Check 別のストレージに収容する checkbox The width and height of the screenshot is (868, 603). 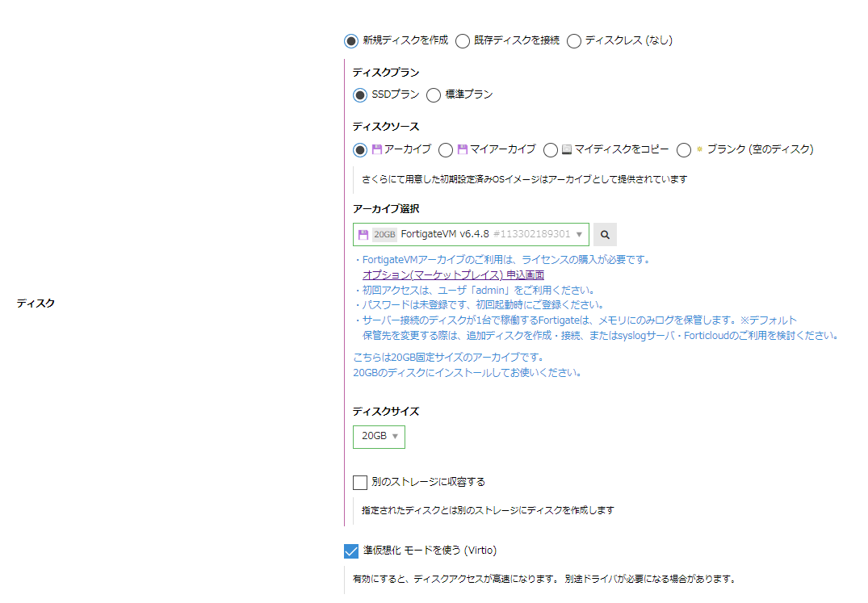point(360,483)
